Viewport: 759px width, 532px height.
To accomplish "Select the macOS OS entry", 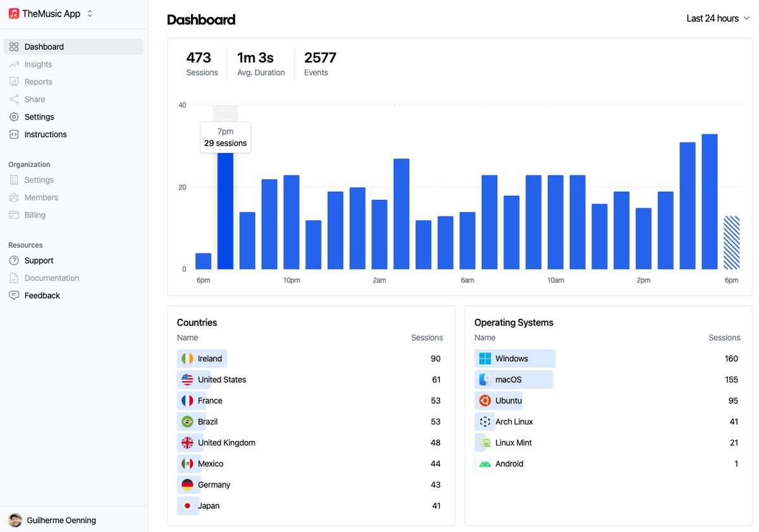I will tap(509, 379).
